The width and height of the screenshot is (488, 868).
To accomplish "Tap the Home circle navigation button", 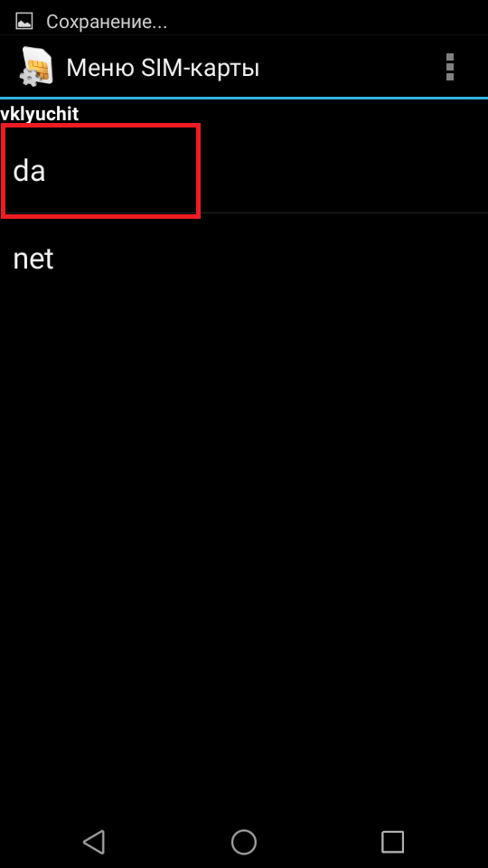I will click(x=243, y=842).
